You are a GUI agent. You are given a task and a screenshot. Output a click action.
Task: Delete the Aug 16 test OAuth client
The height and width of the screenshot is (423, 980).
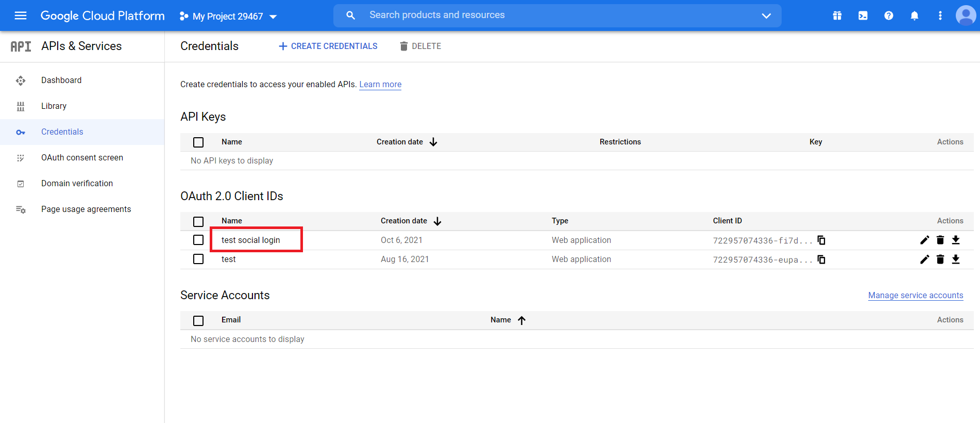tap(940, 259)
